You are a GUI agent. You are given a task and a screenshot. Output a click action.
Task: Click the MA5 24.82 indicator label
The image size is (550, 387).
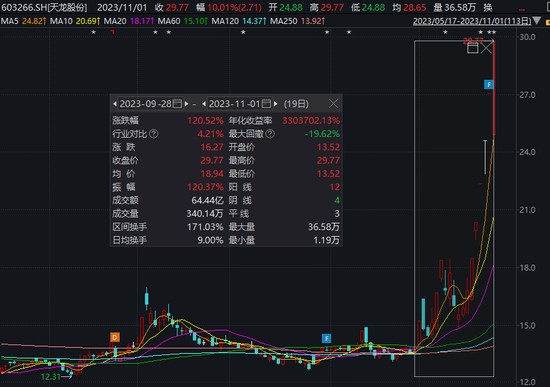click(24, 21)
